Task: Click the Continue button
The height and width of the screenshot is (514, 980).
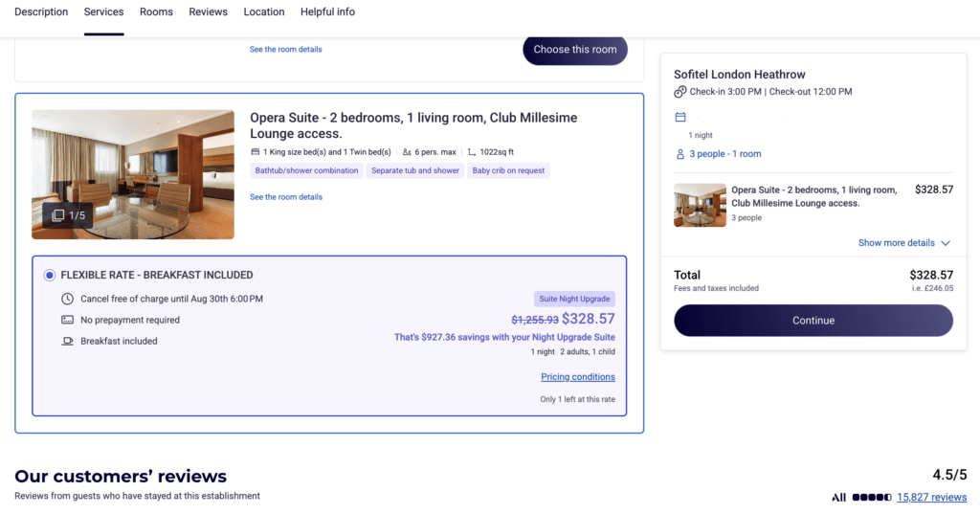Action: pos(813,320)
